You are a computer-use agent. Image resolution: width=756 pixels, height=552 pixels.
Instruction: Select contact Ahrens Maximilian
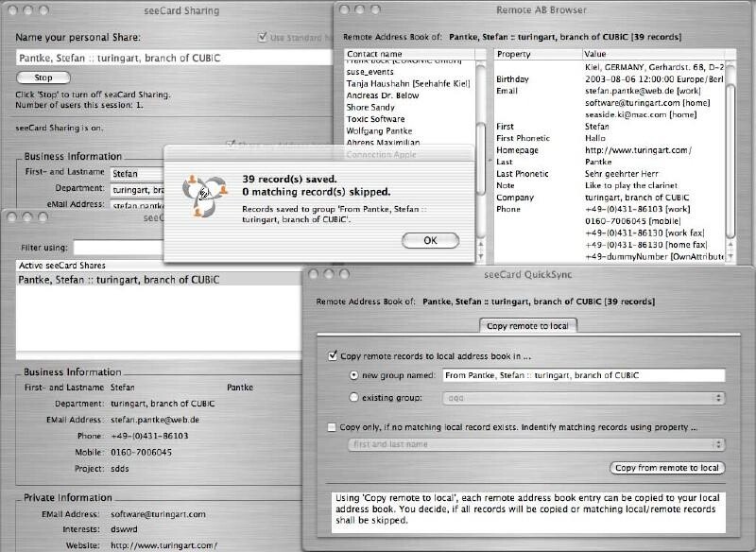pyautogui.click(x=384, y=142)
